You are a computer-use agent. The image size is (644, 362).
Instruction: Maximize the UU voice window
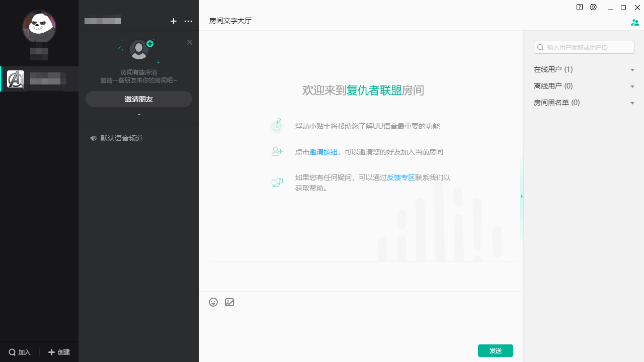[x=623, y=8]
